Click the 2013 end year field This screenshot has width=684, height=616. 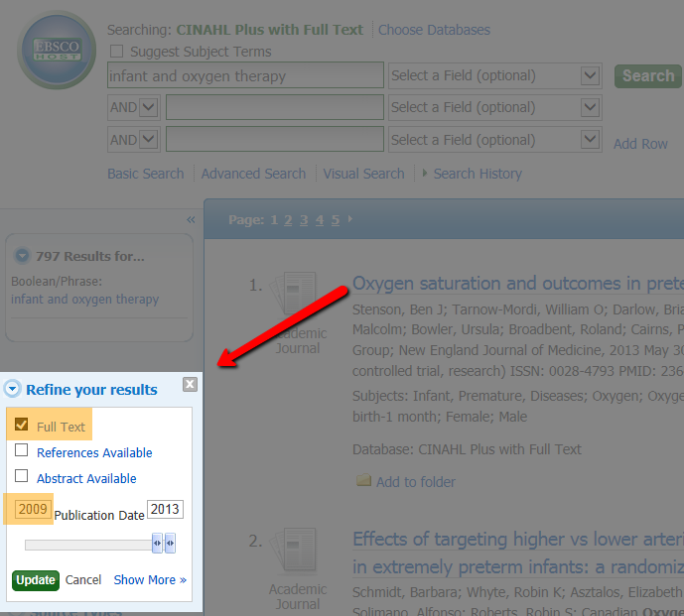tap(165, 509)
